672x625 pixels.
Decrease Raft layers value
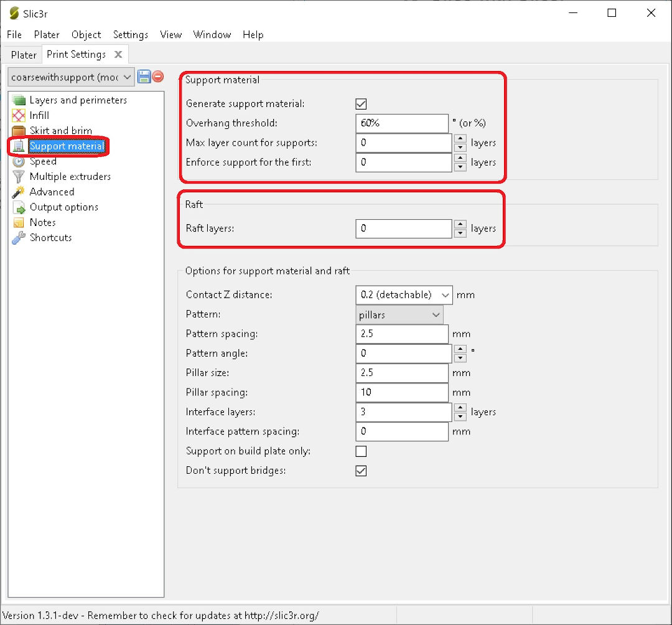pos(460,233)
